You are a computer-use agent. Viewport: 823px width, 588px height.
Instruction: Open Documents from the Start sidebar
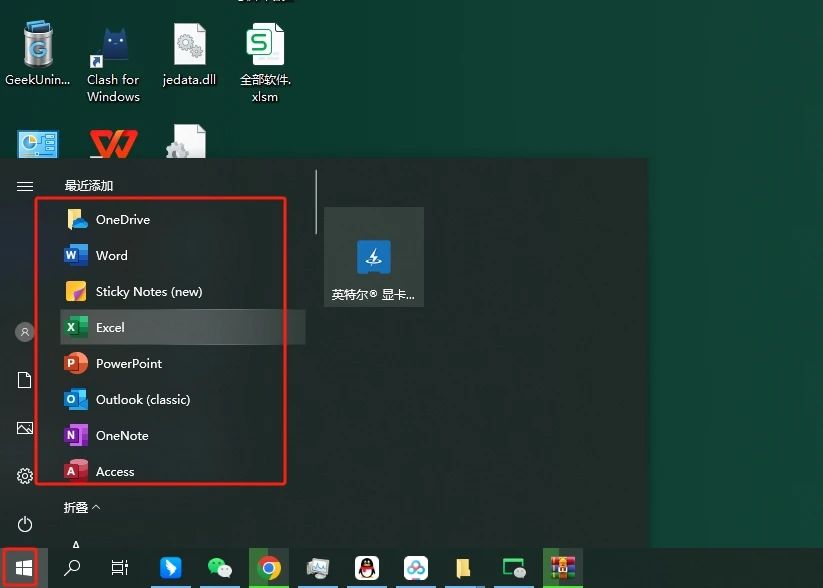25,380
